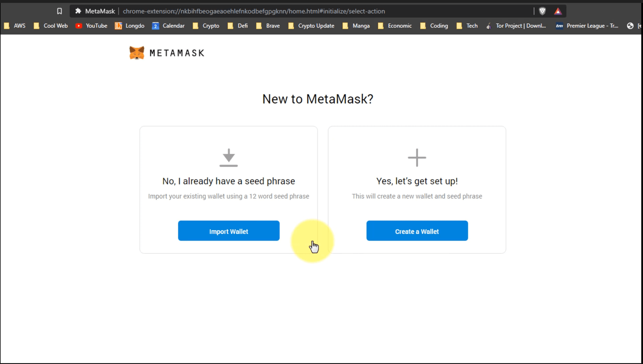
Task: Click the MetaMask fox logo
Action: (x=137, y=53)
